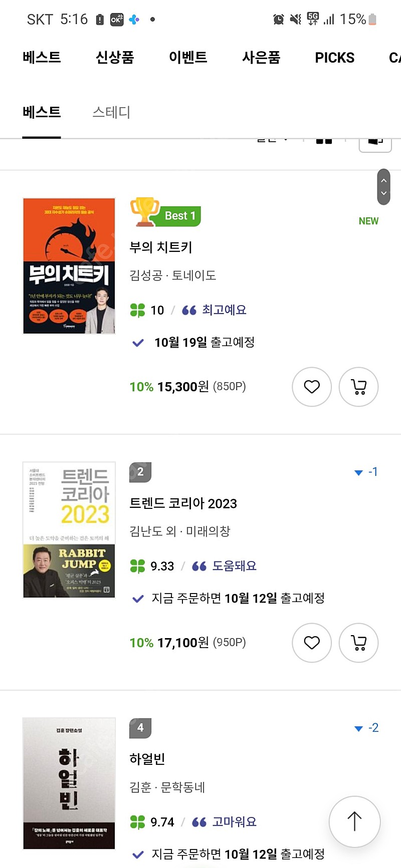Tap the 트렌드 코리아 2023 cover thumbnail

pos(69,529)
